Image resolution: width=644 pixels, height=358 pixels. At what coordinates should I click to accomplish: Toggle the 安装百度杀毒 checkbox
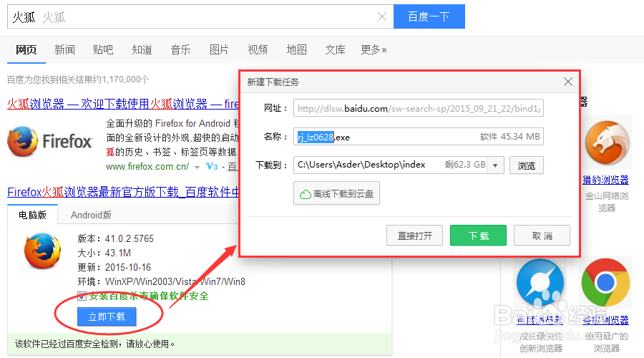(x=82, y=296)
